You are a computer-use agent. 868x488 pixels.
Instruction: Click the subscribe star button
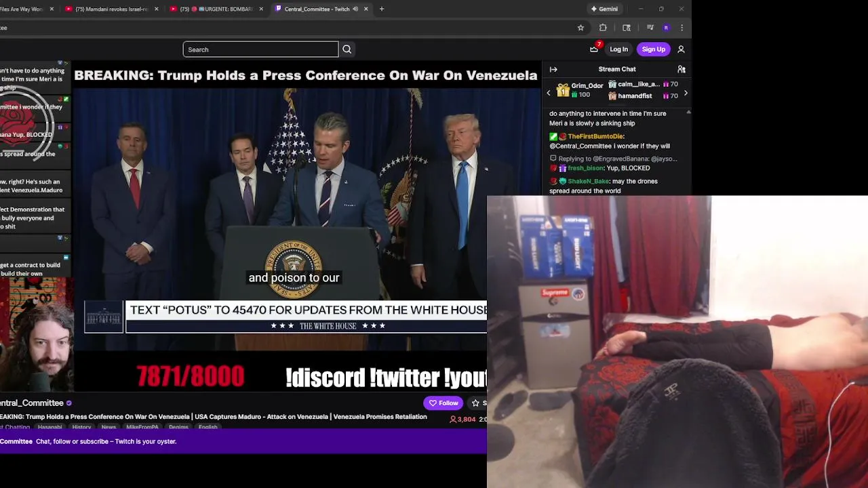pyautogui.click(x=476, y=403)
